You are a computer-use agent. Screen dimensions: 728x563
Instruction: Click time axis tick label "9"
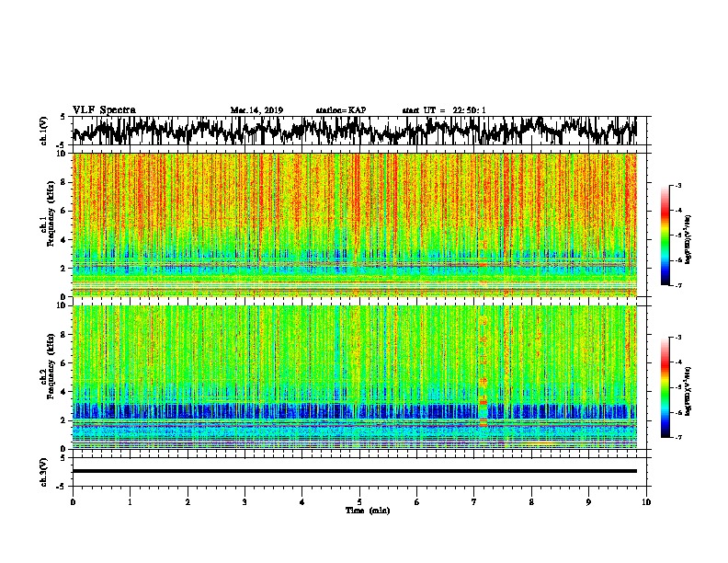click(588, 502)
